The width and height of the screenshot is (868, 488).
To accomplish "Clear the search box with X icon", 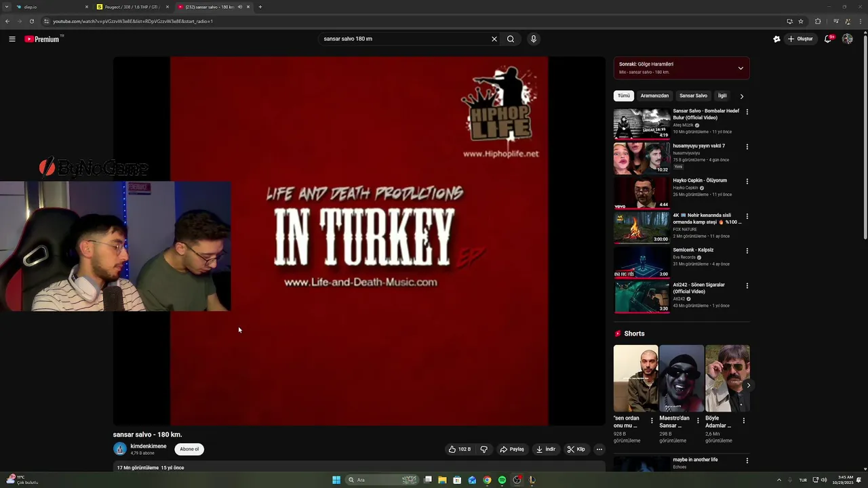I will [494, 39].
